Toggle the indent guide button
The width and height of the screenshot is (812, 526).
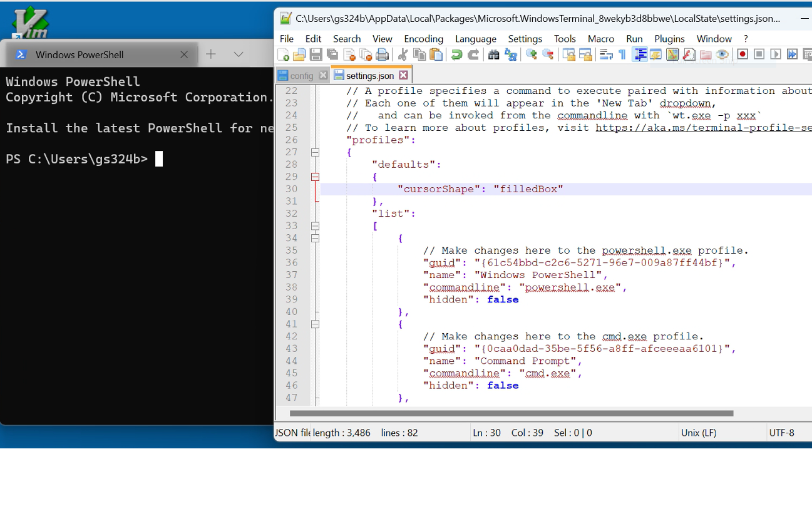click(x=640, y=54)
